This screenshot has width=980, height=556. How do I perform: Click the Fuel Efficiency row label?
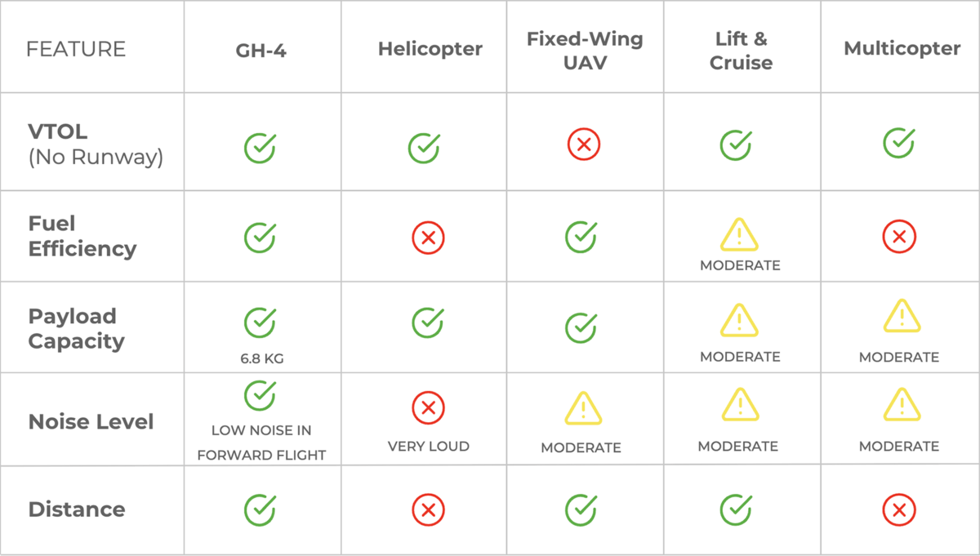(82, 236)
